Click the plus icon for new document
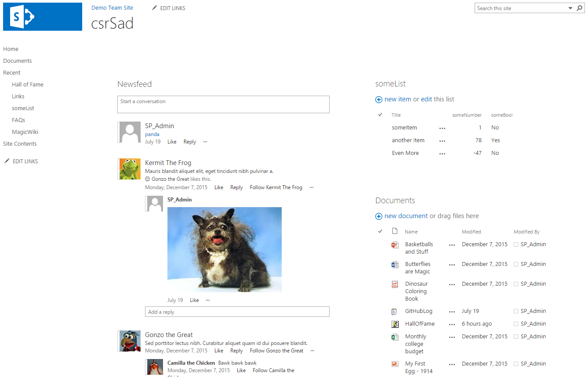This screenshot has width=588, height=377. (379, 216)
